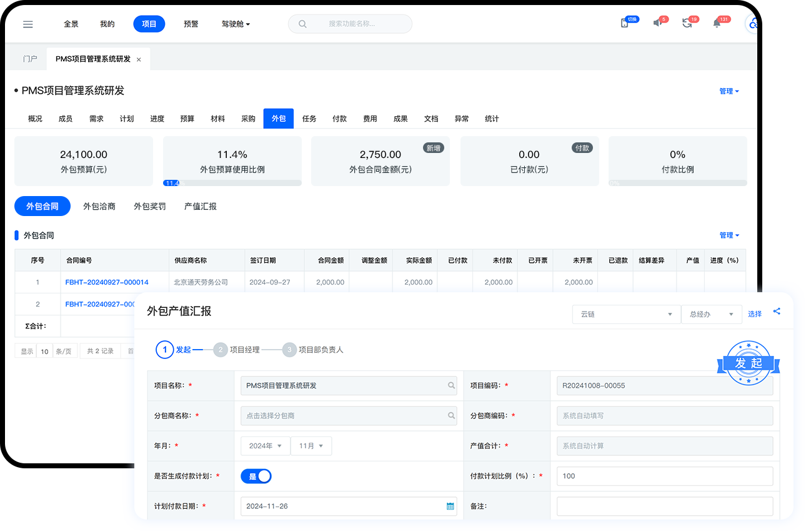
Task: Open the hamburger menu icon
Action: coord(27,24)
